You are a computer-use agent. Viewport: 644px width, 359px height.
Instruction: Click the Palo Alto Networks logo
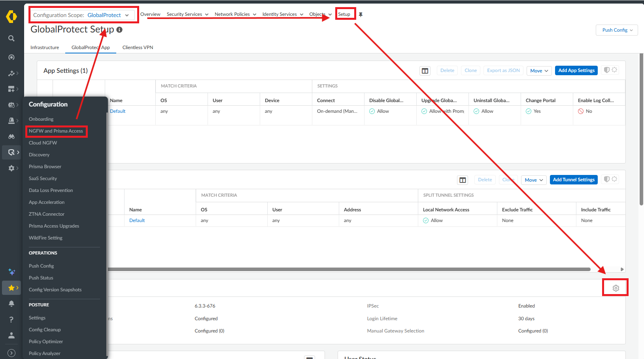pyautogui.click(x=11, y=17)
